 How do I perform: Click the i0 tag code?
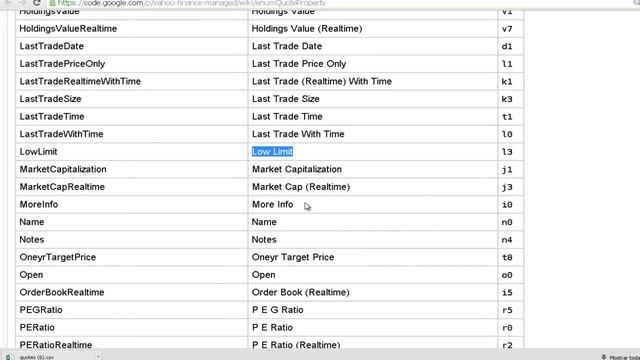(x=507, y=204)
